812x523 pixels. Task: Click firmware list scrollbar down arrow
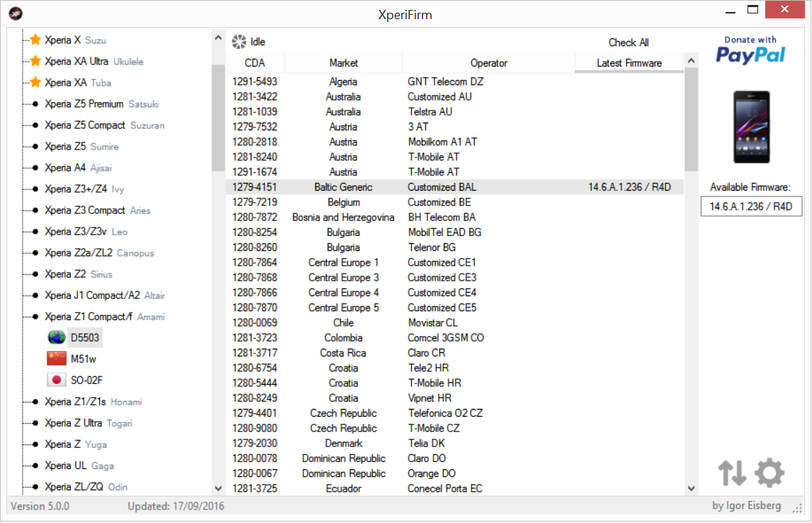point(691,488)
